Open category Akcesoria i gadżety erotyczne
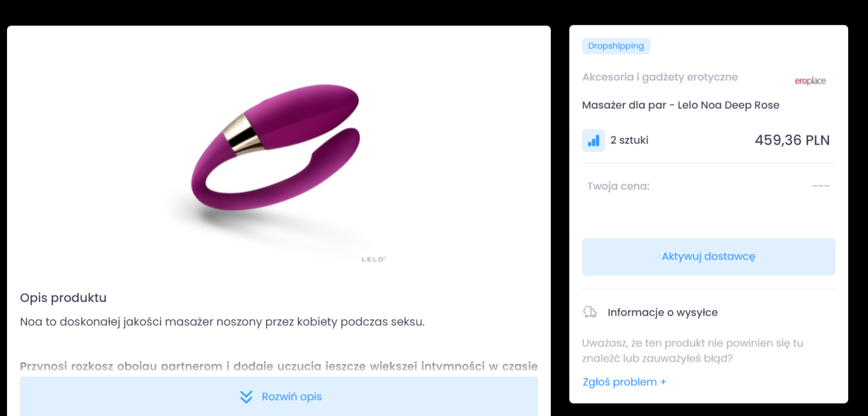Viewport: 868px width, 416px height. 660,77
